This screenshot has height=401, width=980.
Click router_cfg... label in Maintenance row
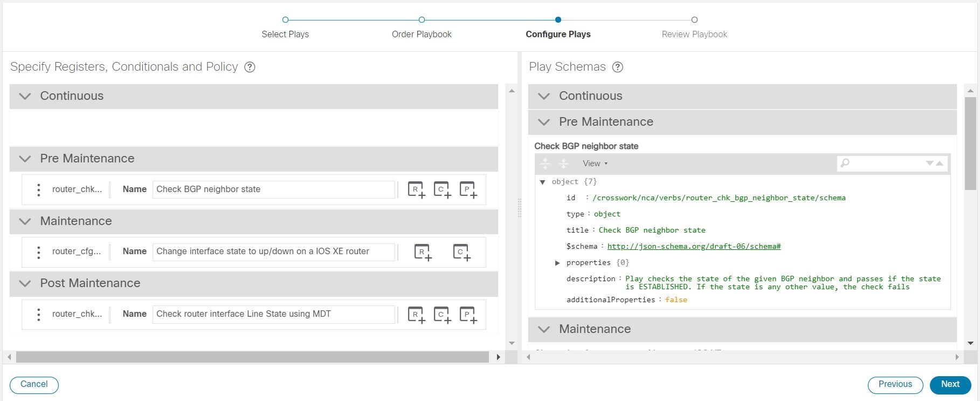(x=77, y=252)
